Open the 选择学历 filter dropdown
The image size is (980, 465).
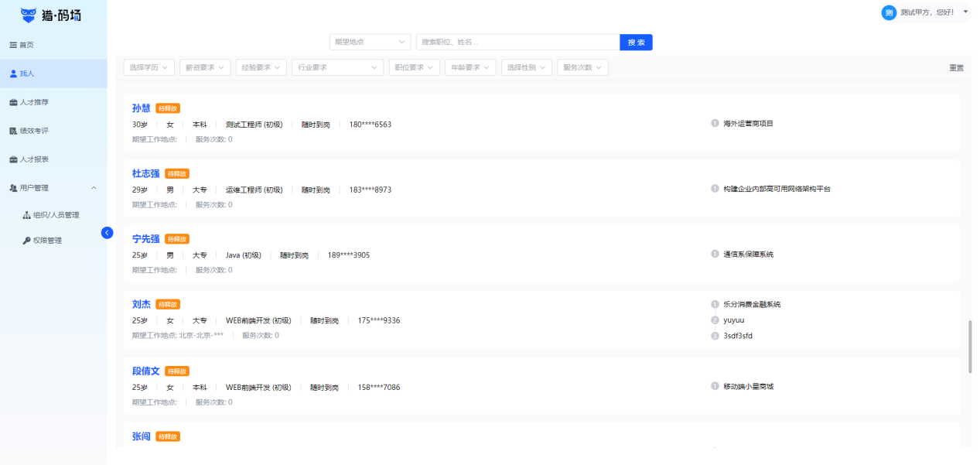pos(149,67)
